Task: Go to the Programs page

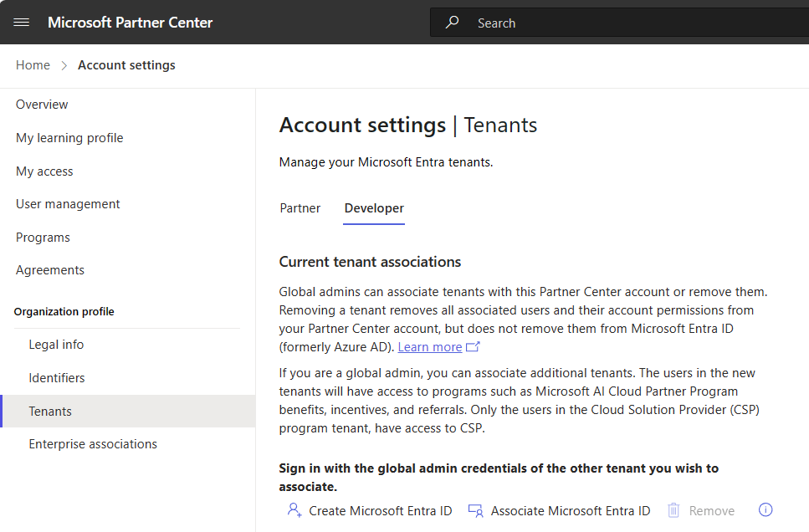Action: point(43,237)
